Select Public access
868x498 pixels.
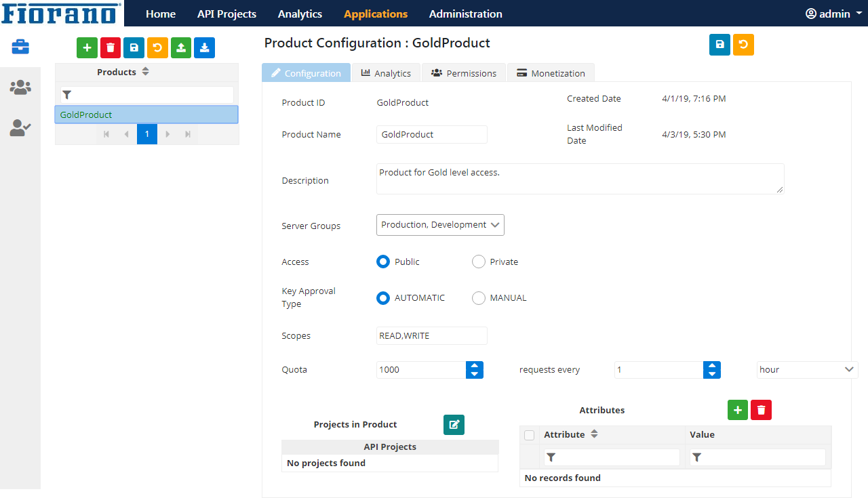click(x=383, y=262)
